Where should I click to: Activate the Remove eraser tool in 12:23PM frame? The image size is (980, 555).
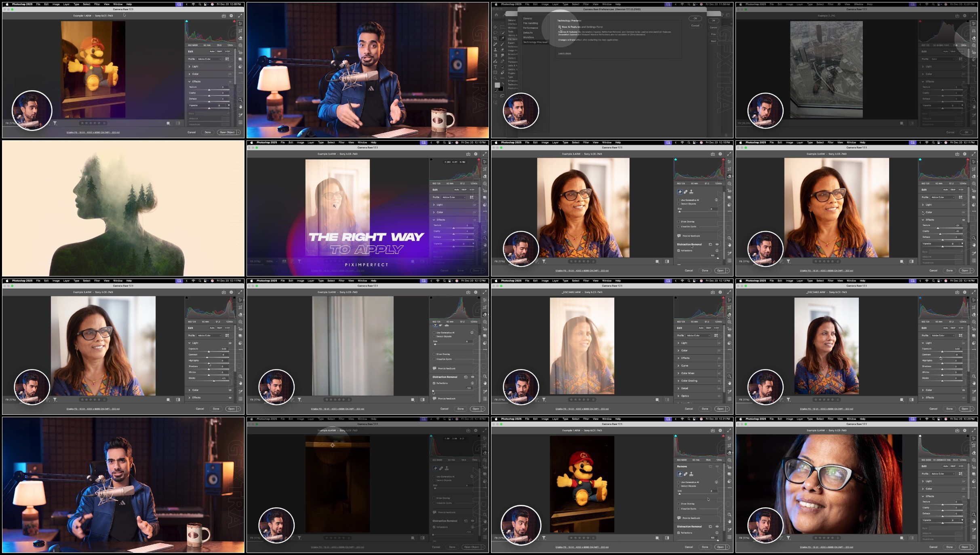click(x=974, y=453)
